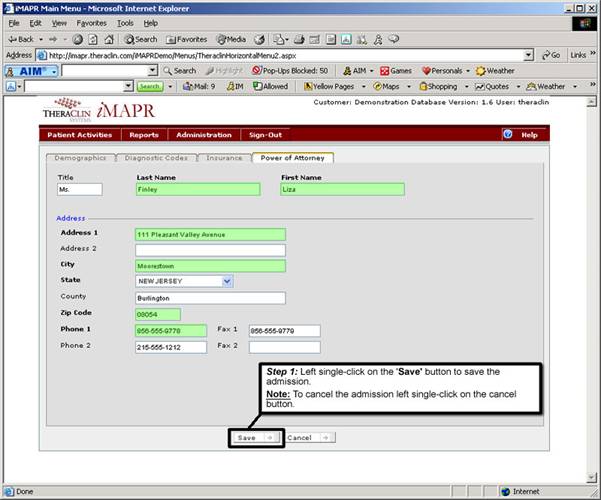Click the Home icon in browser toolbar
Screen dimensions: 601x500
click(x=107, y=39)
